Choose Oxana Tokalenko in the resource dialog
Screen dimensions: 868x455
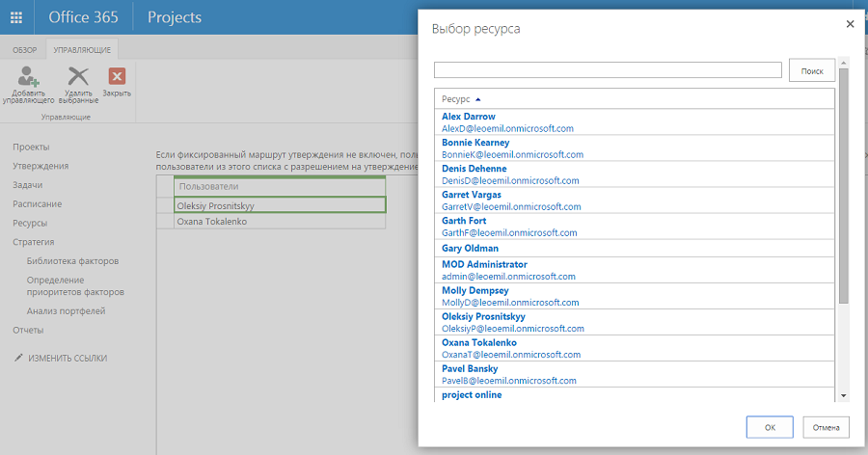click(478, 342)
